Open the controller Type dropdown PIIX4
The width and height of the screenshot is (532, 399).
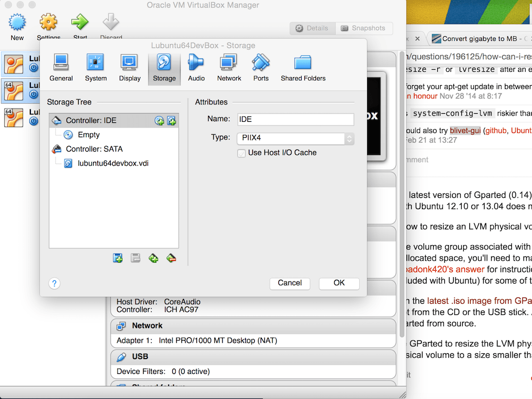coord(295,138)
